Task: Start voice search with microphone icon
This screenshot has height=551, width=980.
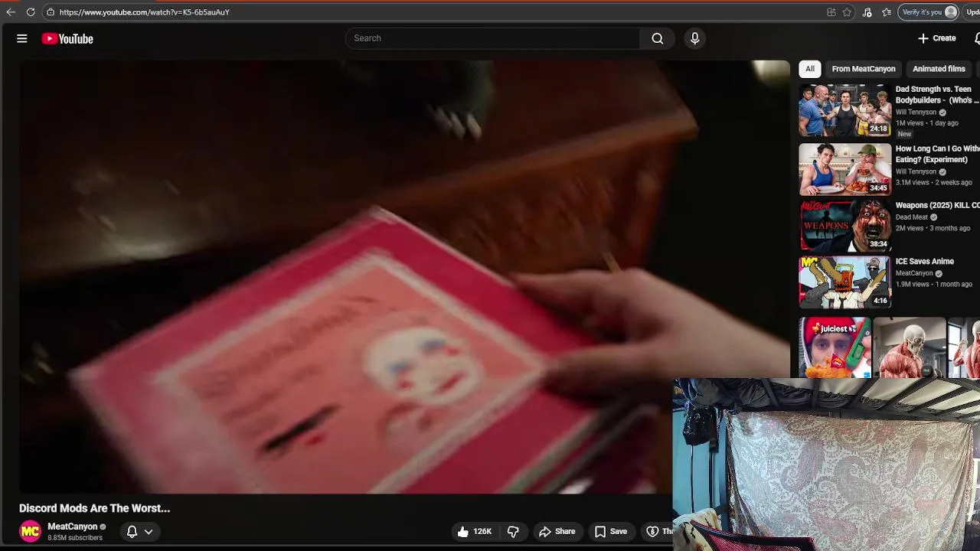Action: [x=694, y=38]
